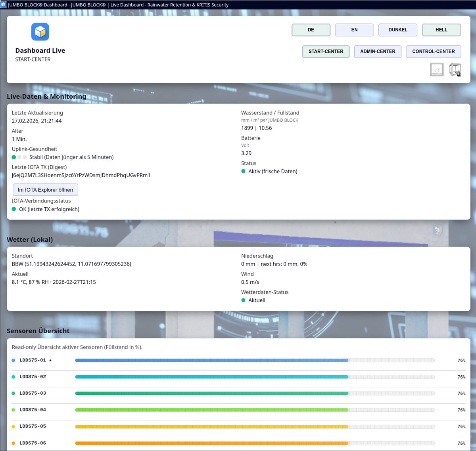476x451 pixels.
Task: Select sensor label LDDS75-01
Action: click(33, 360)
